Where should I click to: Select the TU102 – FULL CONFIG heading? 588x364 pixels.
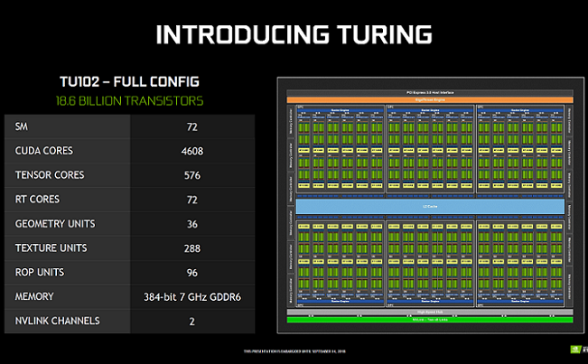pyautogui.click(x=131, y=81)
